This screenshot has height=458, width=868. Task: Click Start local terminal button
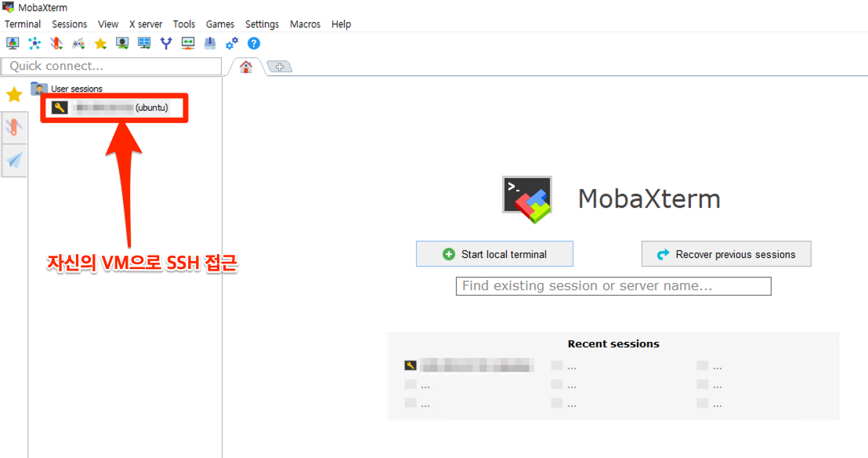tap(494, 254)
